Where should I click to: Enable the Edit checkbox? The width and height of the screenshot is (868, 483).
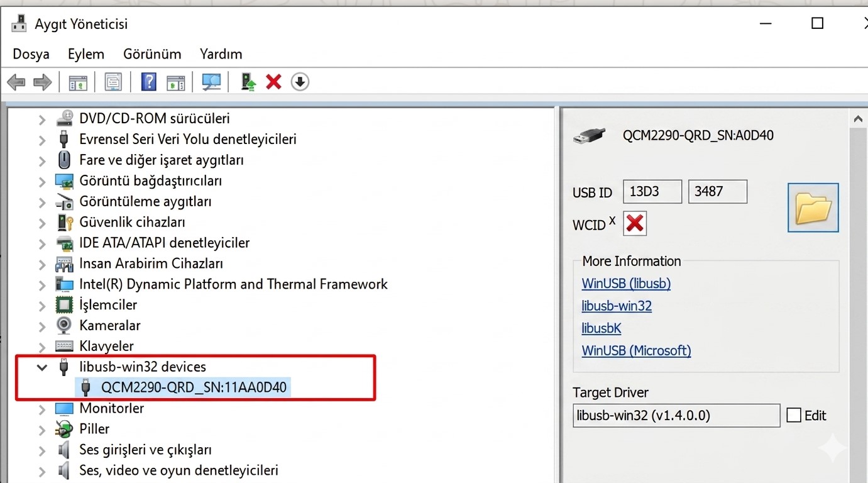coord(794,415)
